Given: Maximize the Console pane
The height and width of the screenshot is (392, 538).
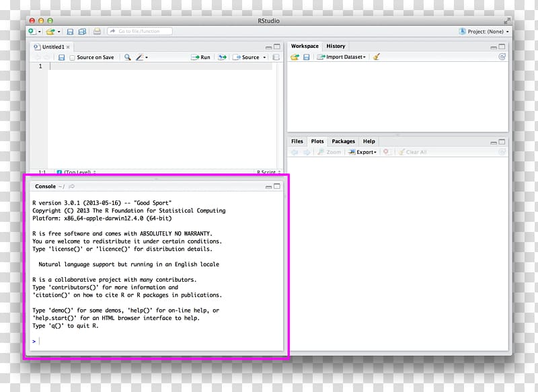Looking at the screenshot, I should [x=277, y=186].
